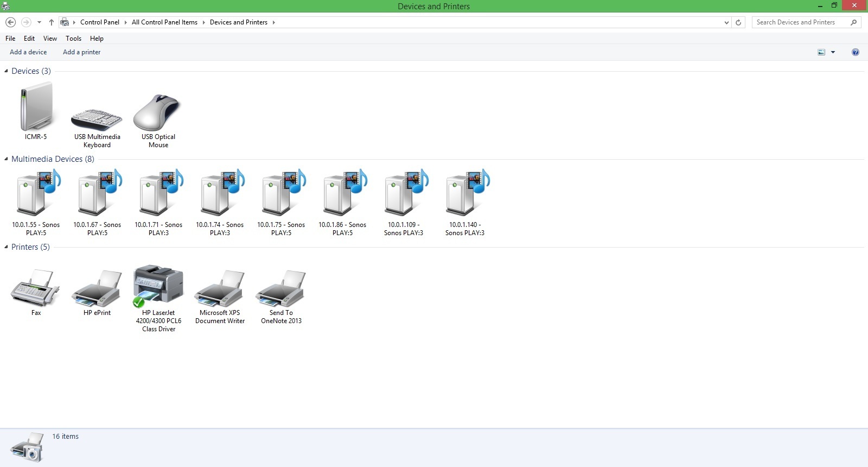Open the Edit menu
868x467 pixels.
(x=29, y=39)
